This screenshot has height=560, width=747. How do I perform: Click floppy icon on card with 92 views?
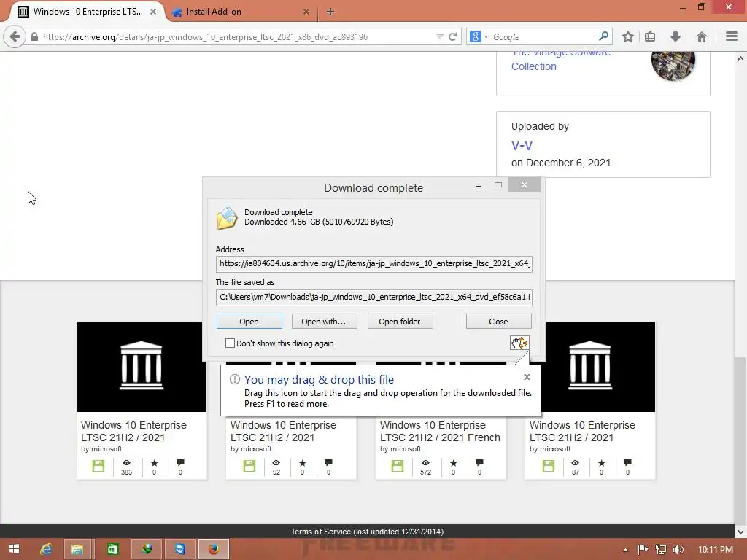pyautogui.click(x=249, y=466)
